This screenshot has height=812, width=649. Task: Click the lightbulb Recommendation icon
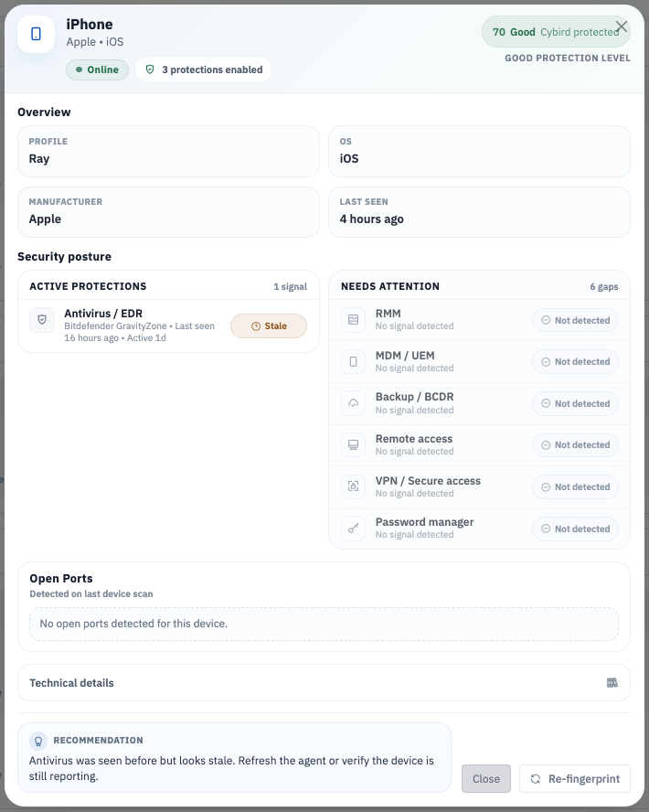[38, 741]
